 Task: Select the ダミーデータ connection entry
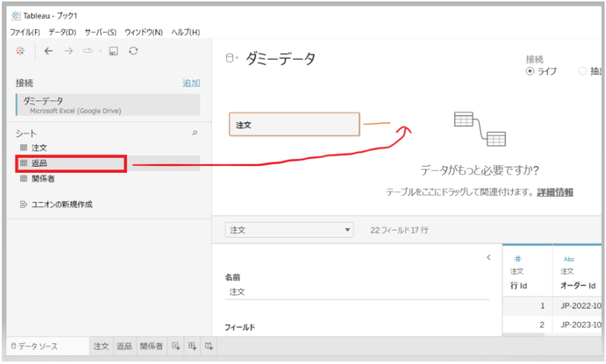(x=108, y=105)
